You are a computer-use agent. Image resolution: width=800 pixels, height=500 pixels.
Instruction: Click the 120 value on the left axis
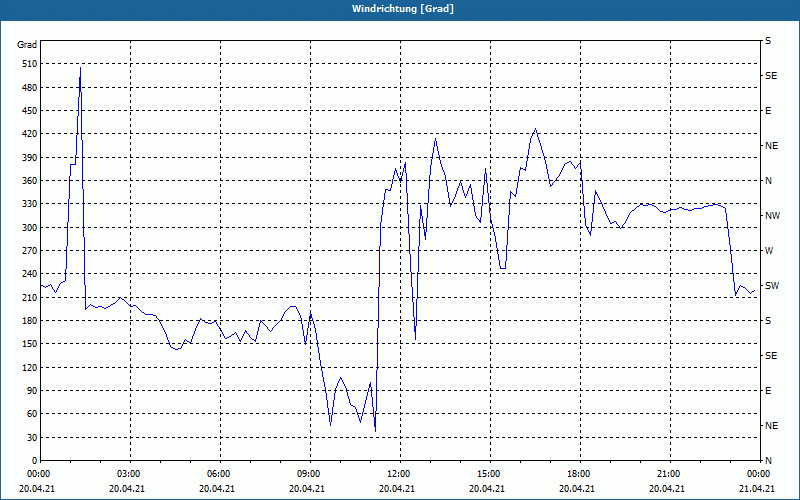[x=30, y=367]
